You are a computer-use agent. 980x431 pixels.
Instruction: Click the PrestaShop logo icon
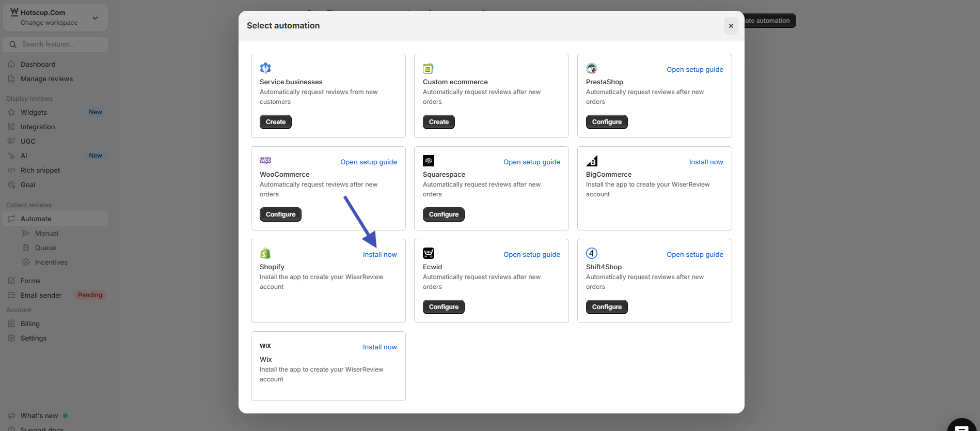click(592, 68)
